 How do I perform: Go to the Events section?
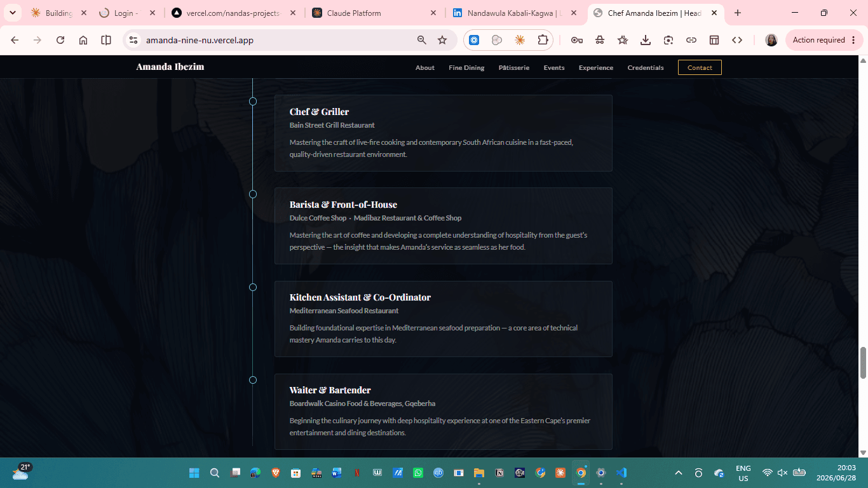[554, 67]
